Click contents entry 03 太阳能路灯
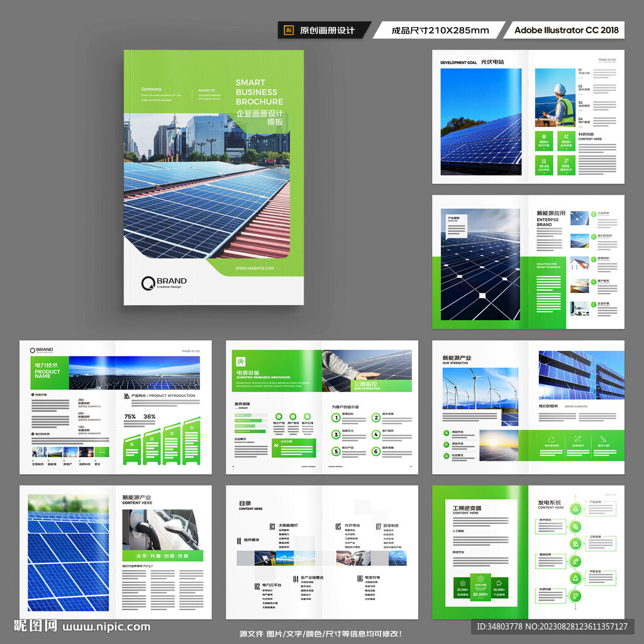This screenshot has height=644, width=644. coord(284,526)
